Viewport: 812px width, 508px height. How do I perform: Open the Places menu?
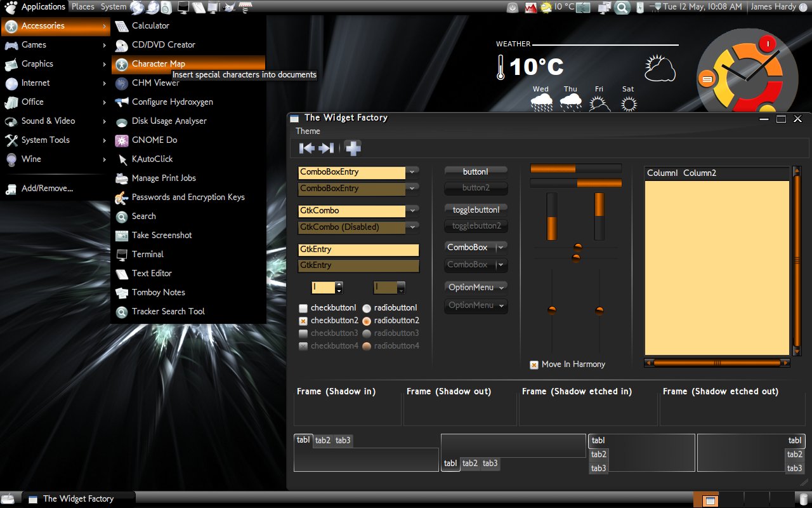point(82,7)
